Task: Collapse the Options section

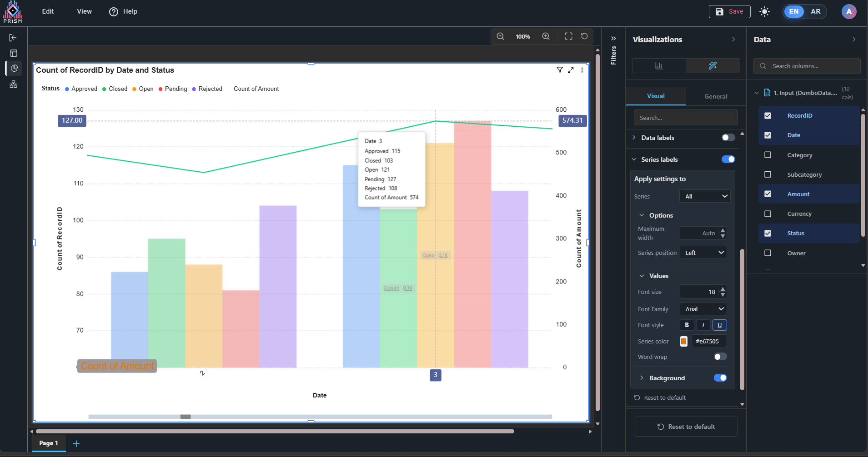Action: point(642,215)
